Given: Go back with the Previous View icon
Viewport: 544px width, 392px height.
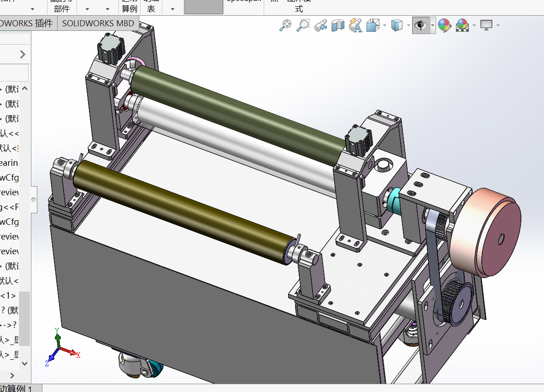Looking at the screenshot, I should click(320, 25).
